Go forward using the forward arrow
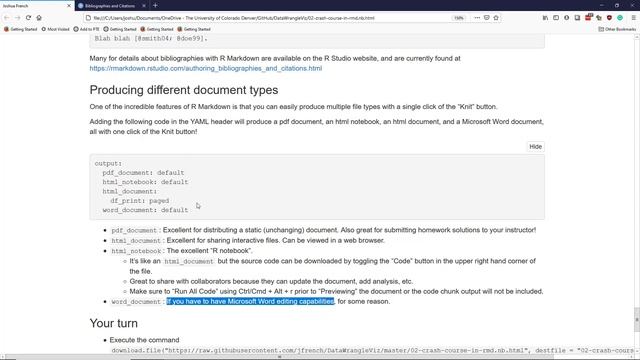The height and width of the screenshot is (360, 640). point(17,18)
